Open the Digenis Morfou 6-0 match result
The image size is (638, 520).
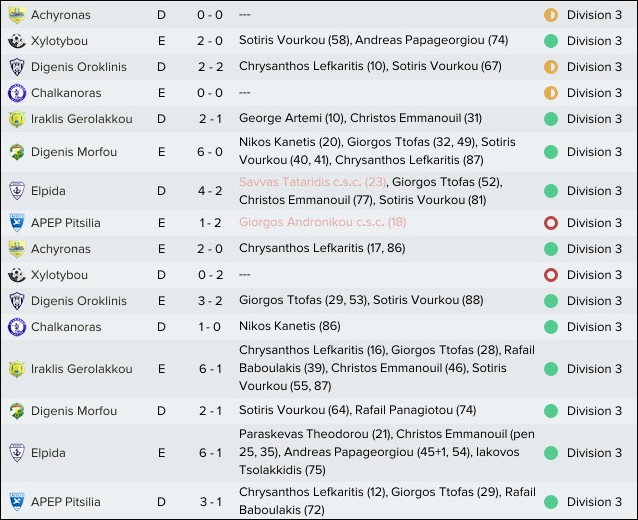coord(210,152)
